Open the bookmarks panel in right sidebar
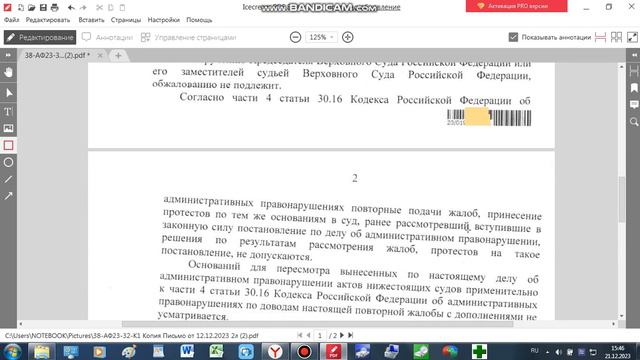The height and width of the screenshot is (360, 640). [634, 88]
